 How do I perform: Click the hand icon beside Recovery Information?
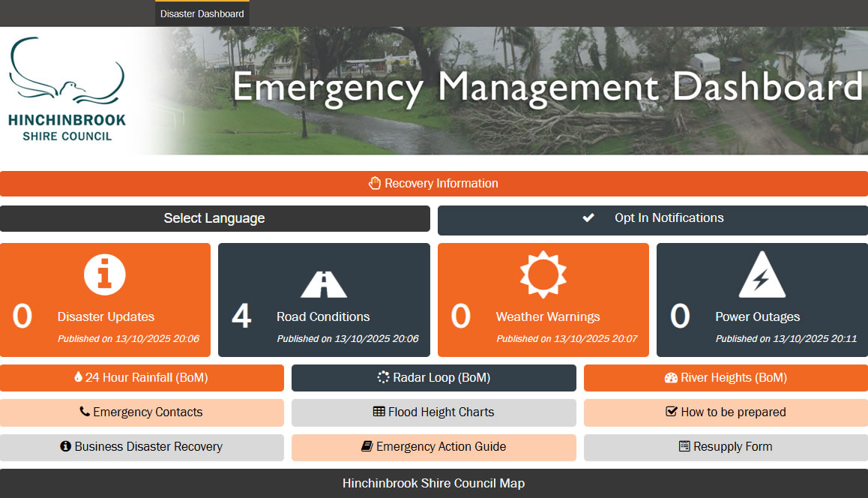(x=375, y=184)
